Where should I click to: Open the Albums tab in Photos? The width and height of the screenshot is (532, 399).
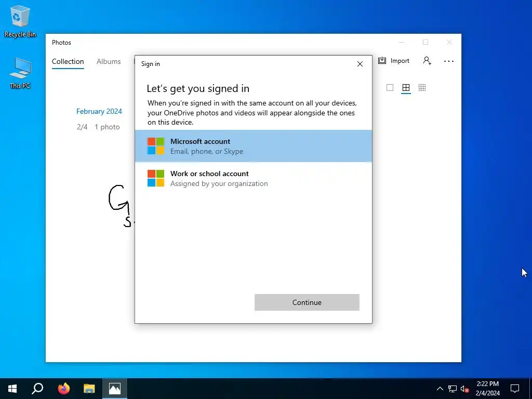click(109, 61)
